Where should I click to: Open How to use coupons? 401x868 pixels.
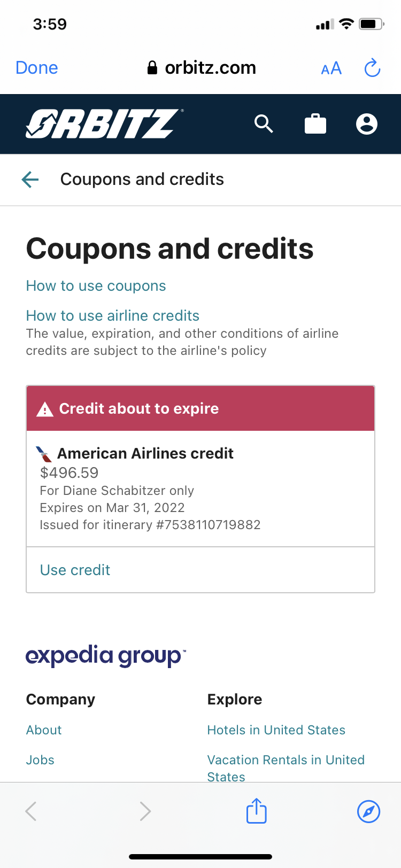(96, 286)
